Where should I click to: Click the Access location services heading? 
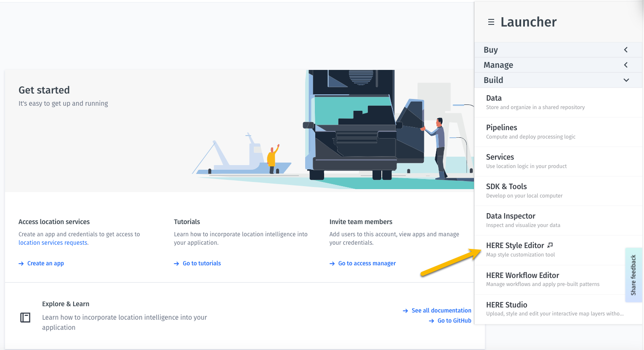[x=54, y=222]
